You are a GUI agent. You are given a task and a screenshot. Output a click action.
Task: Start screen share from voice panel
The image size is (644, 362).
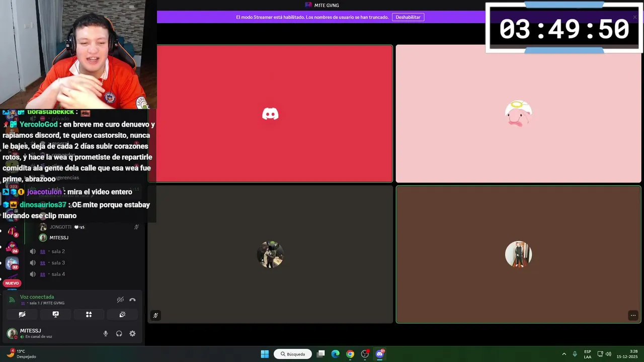coord(55,314)
